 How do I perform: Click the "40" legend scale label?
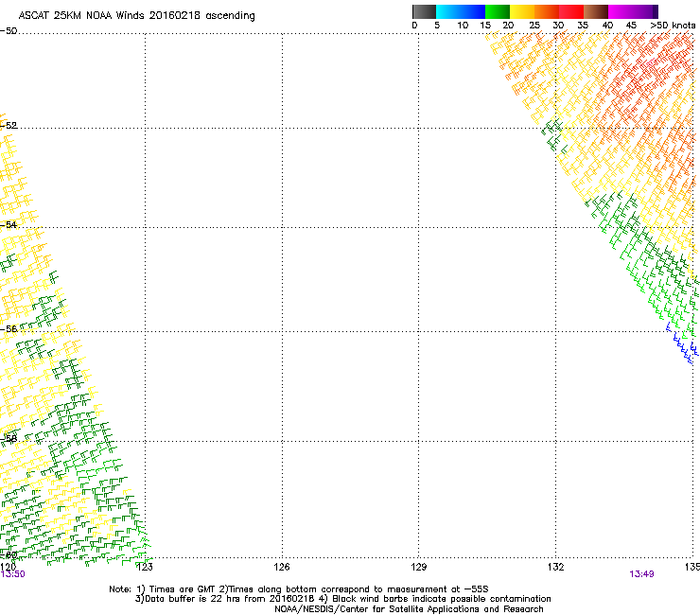pos(607,26)
